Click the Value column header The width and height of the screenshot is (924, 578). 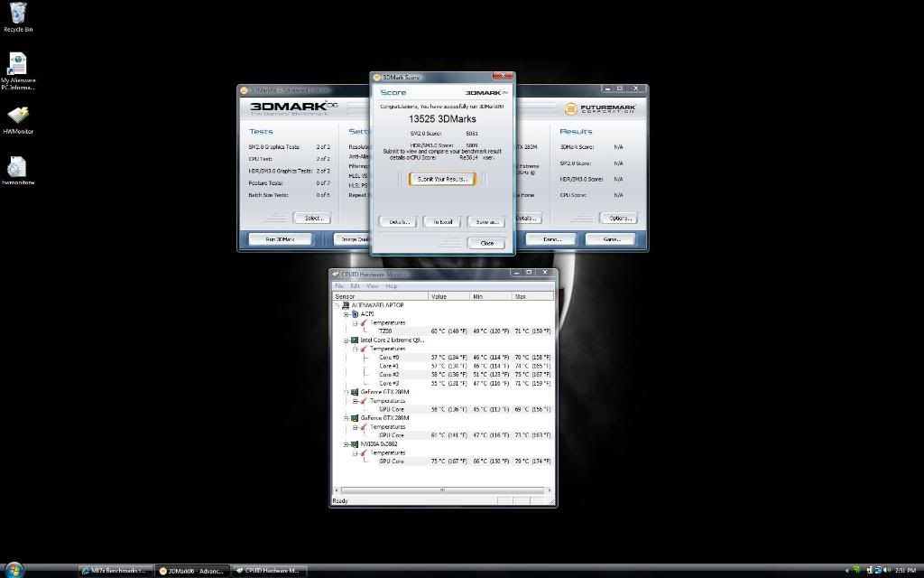pos(449,296)
